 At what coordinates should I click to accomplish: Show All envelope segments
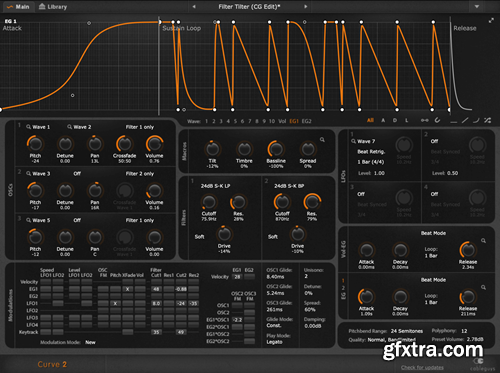(x=370, y=120)
